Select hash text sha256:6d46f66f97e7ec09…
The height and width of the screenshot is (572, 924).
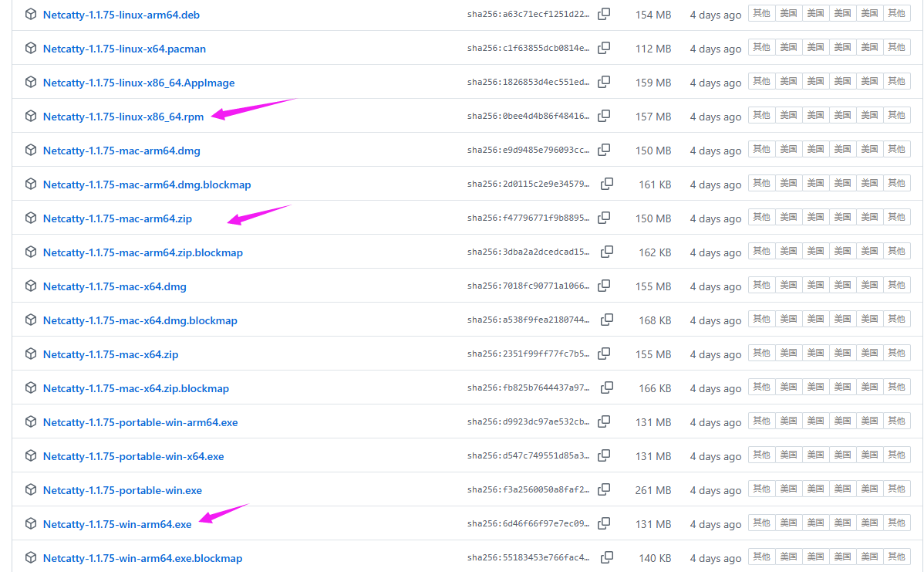[528, 523]
